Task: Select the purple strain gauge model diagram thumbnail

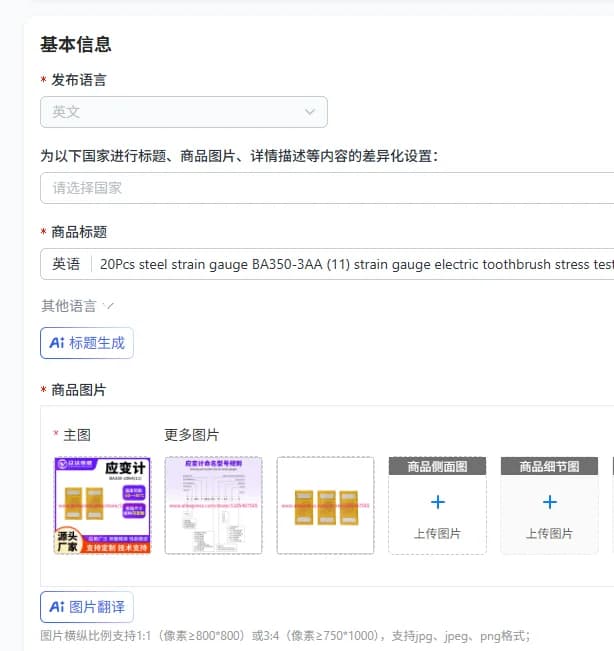Action: pos(213,505)
